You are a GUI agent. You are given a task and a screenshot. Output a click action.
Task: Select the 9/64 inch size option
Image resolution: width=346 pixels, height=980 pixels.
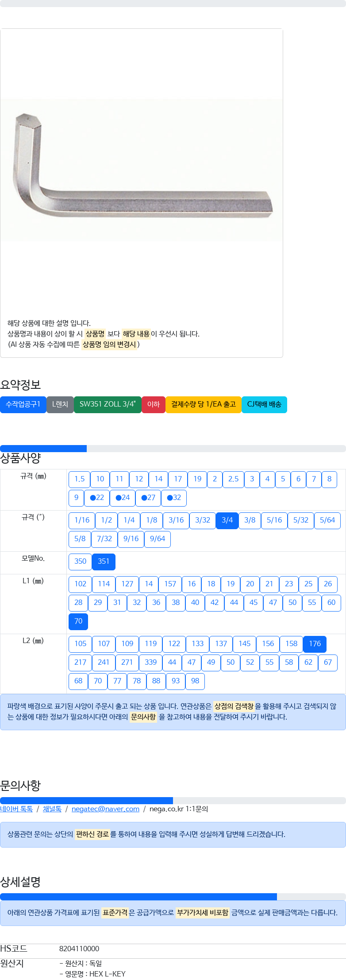coord(158,539)
